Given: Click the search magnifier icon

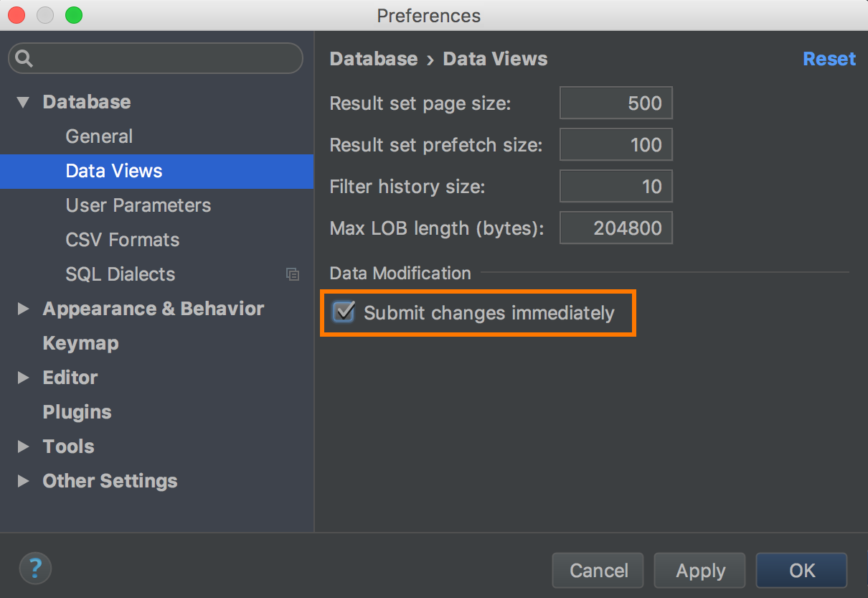Looking at the screenshot, I should click(24, 58).
